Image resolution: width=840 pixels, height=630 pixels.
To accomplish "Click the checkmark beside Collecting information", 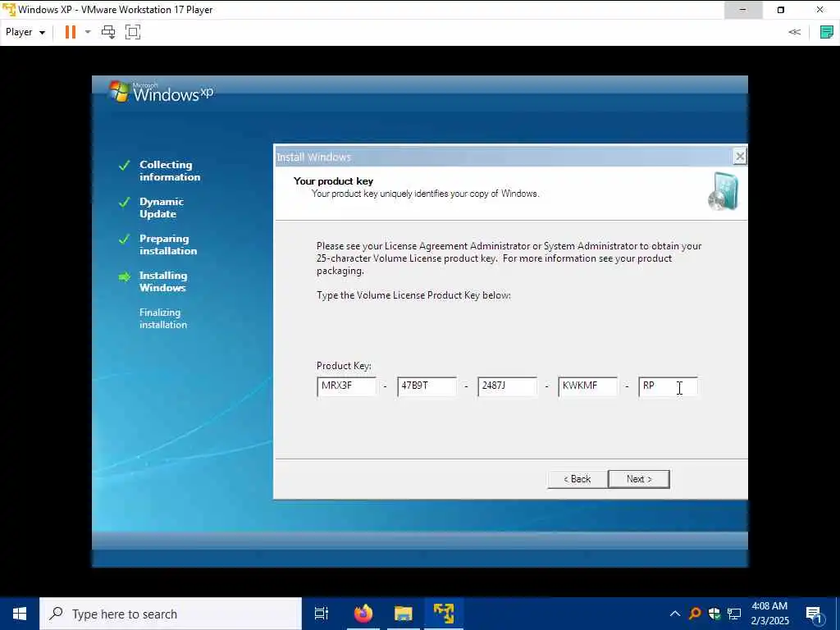I will [x=125, y=165].
